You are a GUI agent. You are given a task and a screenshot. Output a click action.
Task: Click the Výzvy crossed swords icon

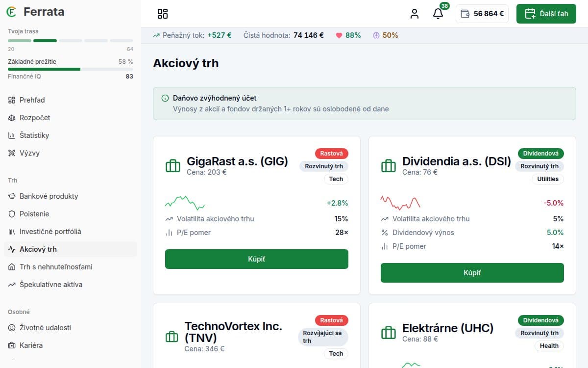tap(12, 153)
